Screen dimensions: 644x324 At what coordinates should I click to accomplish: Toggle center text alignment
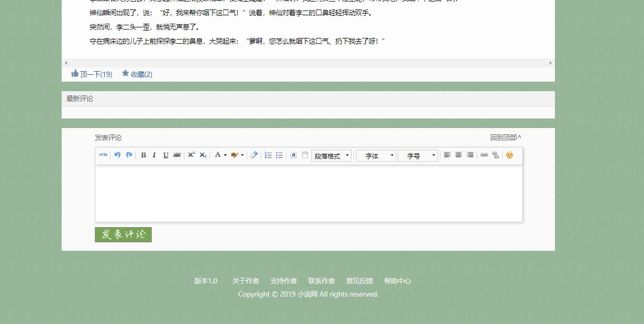point(458,155)
